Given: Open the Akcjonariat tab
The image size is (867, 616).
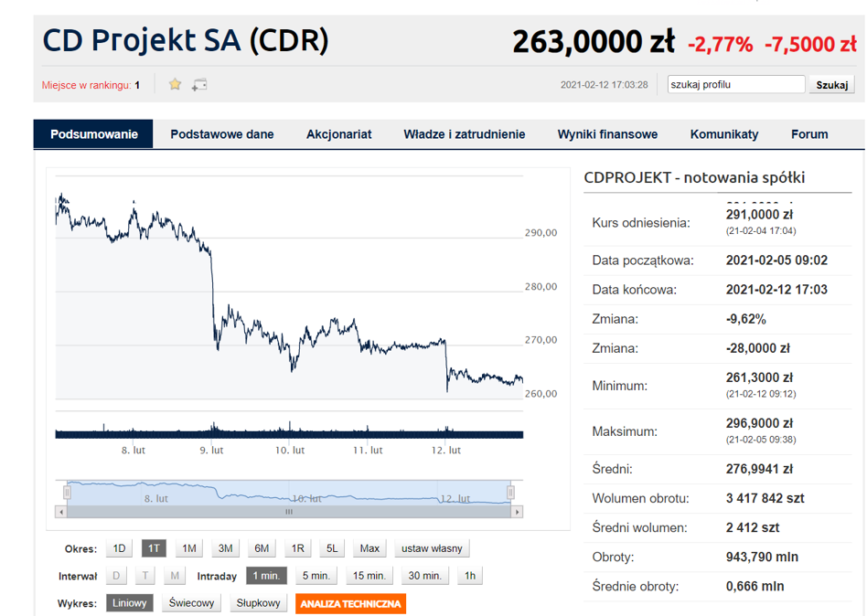Looking at the screenshot, I should click(338, 134).
